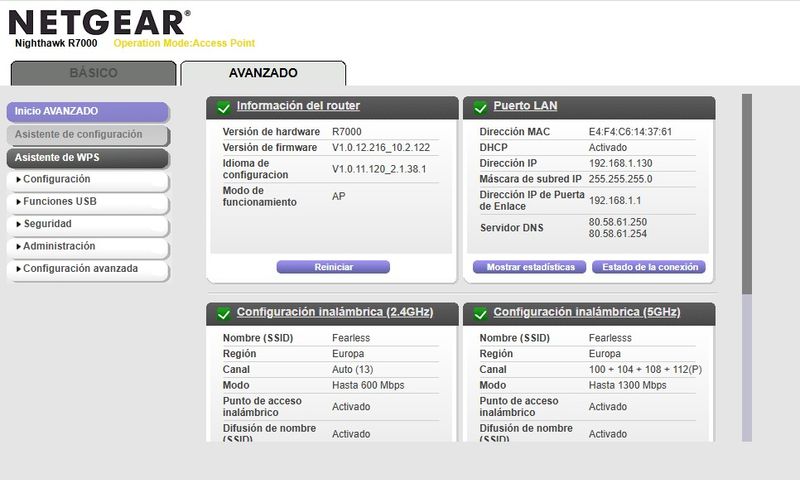800x480 pixels.
Task: Select gateway address 192.168.1.1
Action: [615, 200]
